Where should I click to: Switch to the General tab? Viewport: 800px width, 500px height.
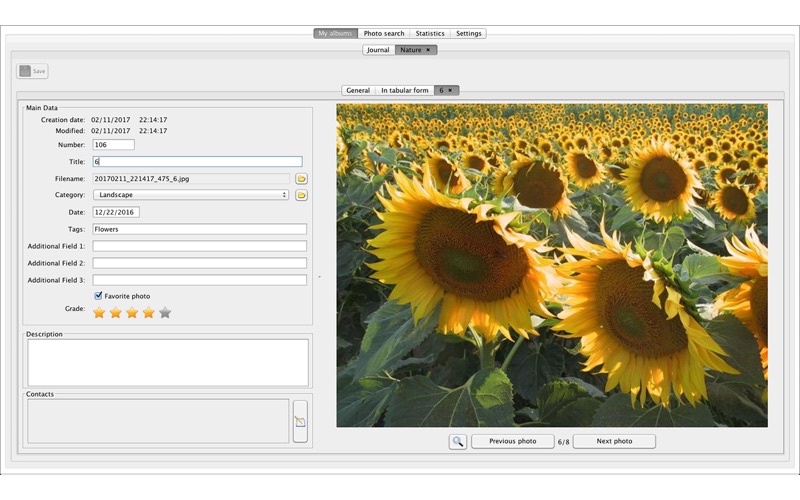358,90
